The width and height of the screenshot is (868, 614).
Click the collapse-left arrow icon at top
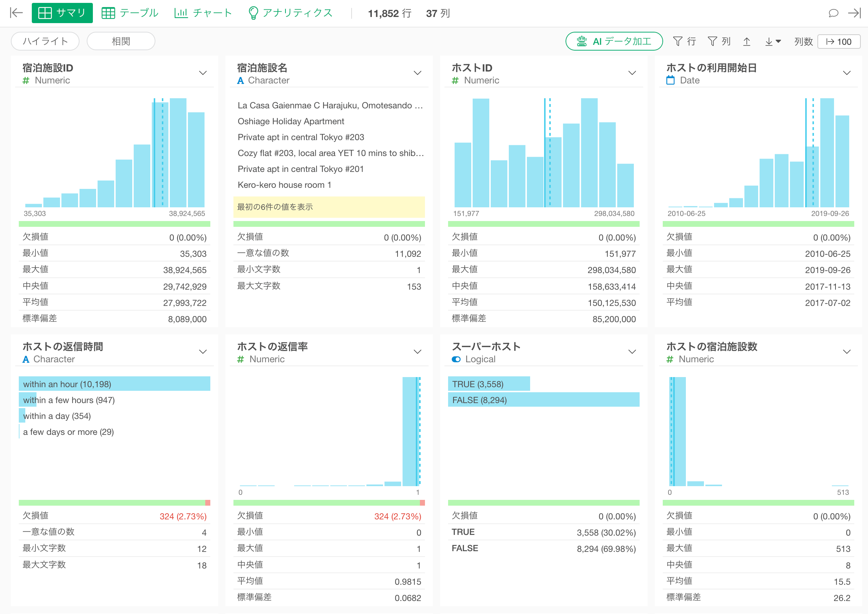(16, 13)
